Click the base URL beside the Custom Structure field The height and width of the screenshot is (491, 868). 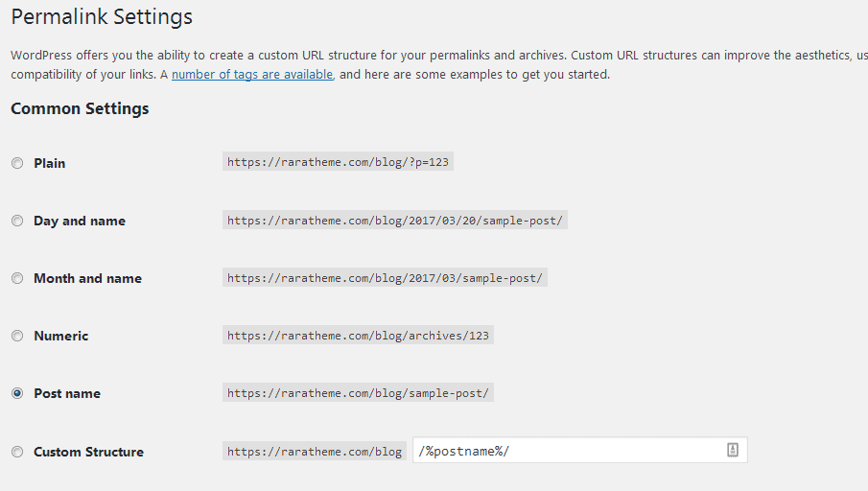315,452
